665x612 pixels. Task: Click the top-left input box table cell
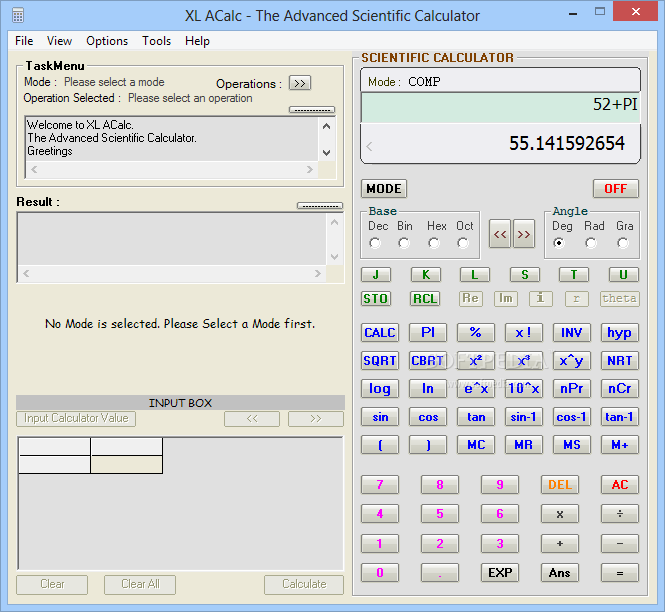pyautogui.click(x=54, y=447)
